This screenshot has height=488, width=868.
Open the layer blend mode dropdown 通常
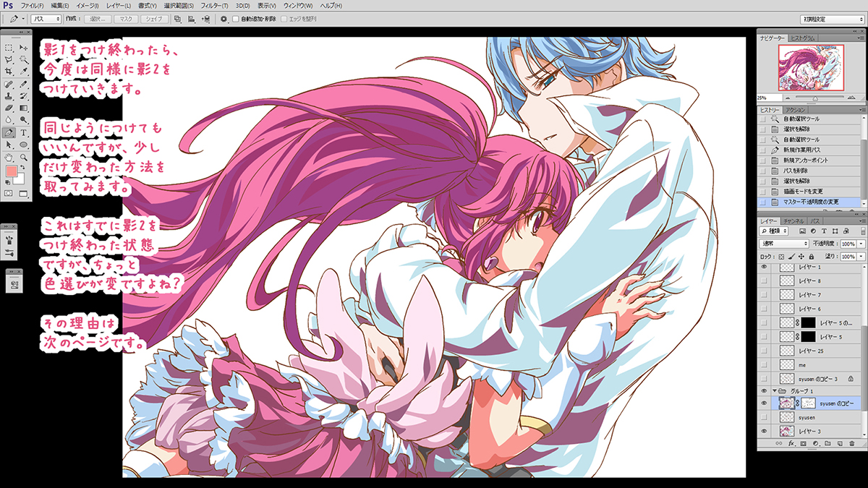pos(783,244)
